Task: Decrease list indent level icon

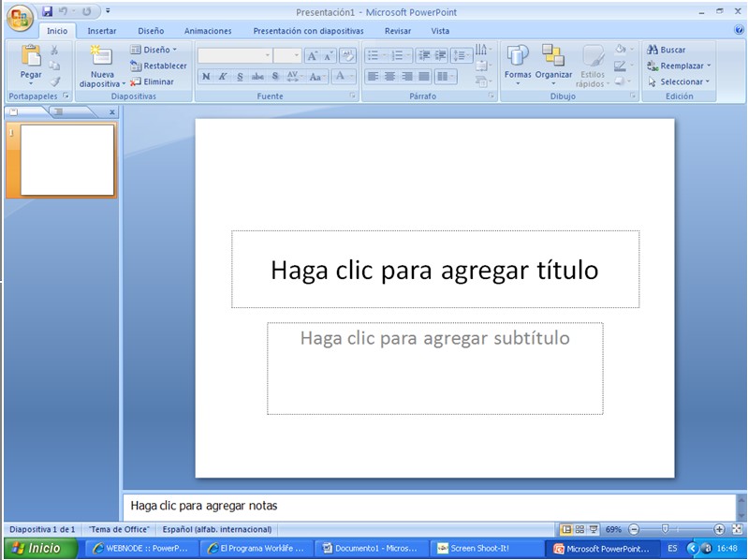Action: [x=423, y=56]
